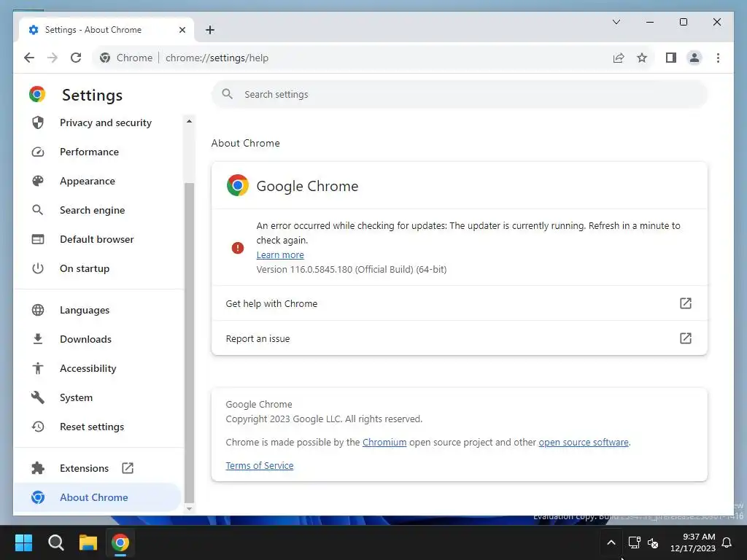
Task: View the Terms of Service link
Action: tap(260, 466)
